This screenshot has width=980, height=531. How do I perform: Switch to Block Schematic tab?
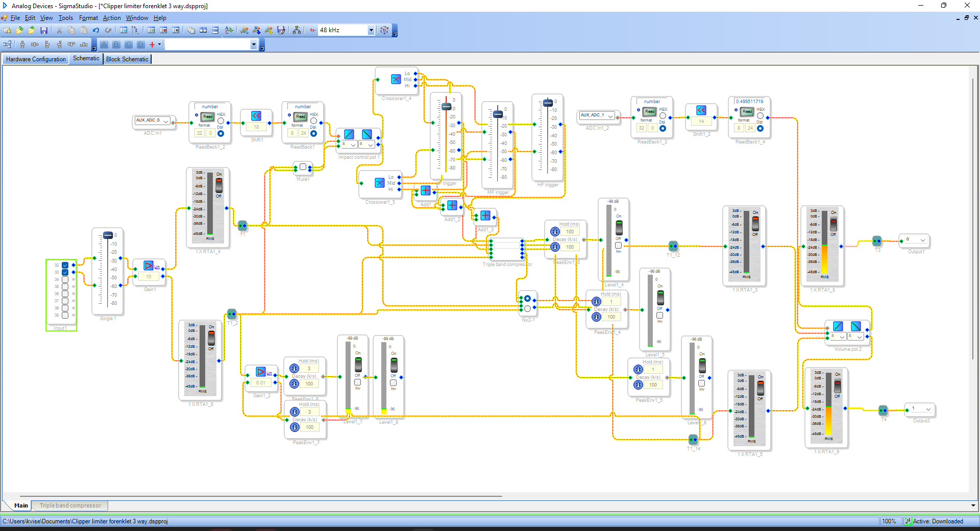point(127,59)
